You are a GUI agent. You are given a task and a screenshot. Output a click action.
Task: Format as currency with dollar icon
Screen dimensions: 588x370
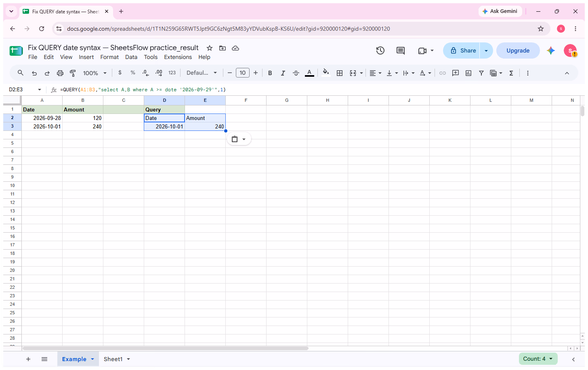[120, 73]
